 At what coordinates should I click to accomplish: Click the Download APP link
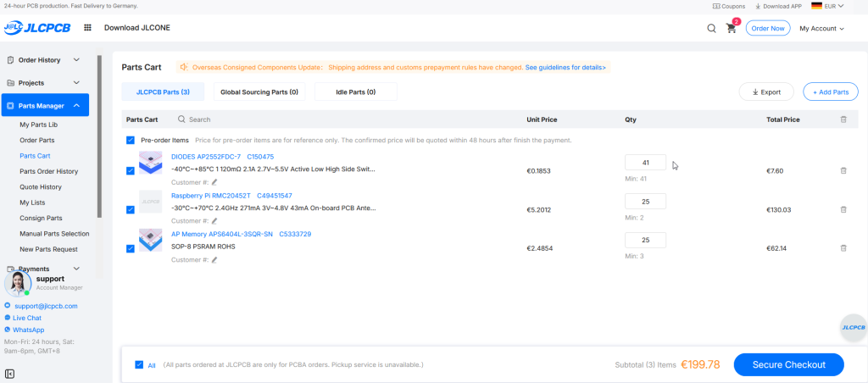pos(778,6)
